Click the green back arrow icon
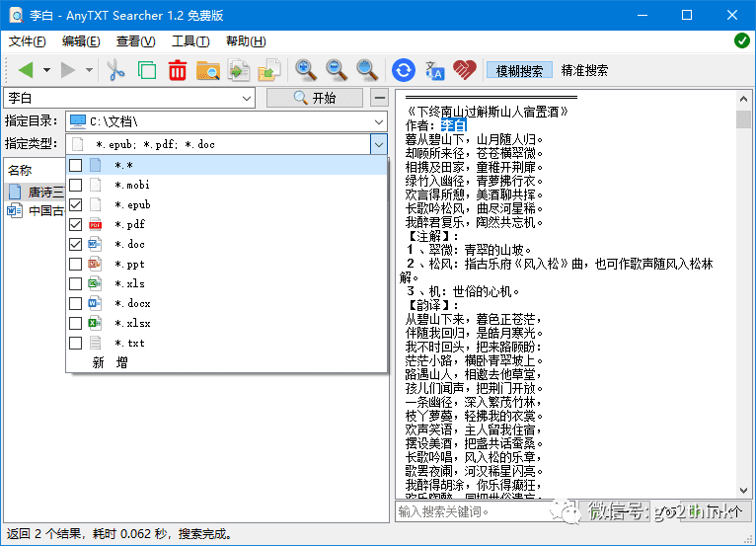Image resolution: width=756 pixels, height=546 pixels. tap(26, 70)
